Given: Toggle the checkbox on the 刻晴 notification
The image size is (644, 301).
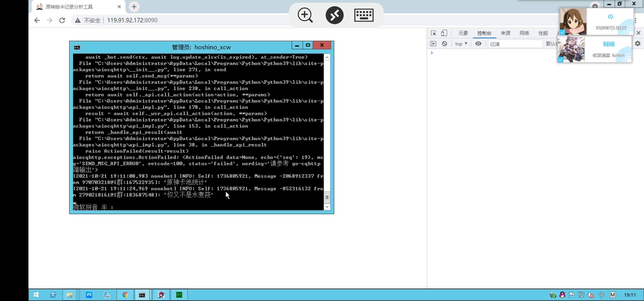Looking at the screenshot, I should point(561,60).
